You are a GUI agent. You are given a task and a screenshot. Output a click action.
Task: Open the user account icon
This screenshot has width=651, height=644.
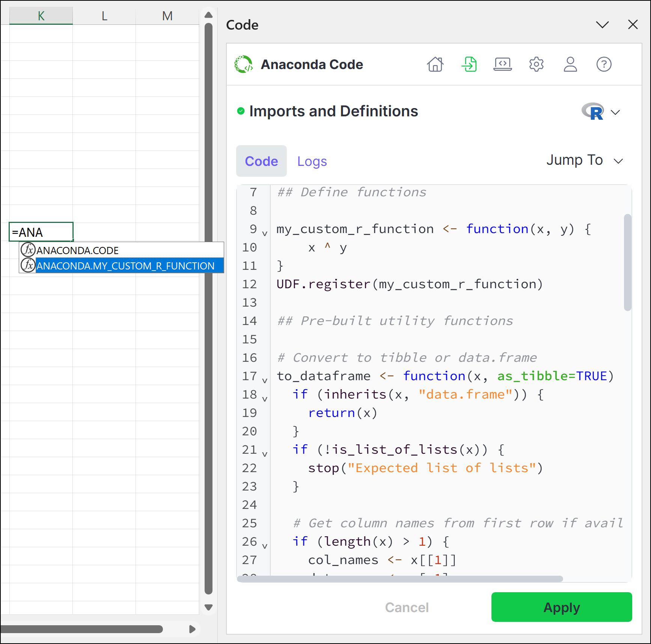(570, 64)
